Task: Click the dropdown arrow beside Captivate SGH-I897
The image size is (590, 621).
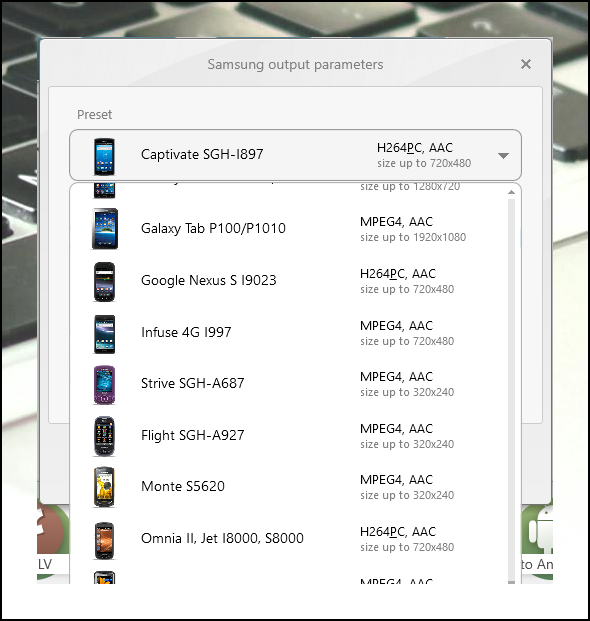Action: [503, 156]
